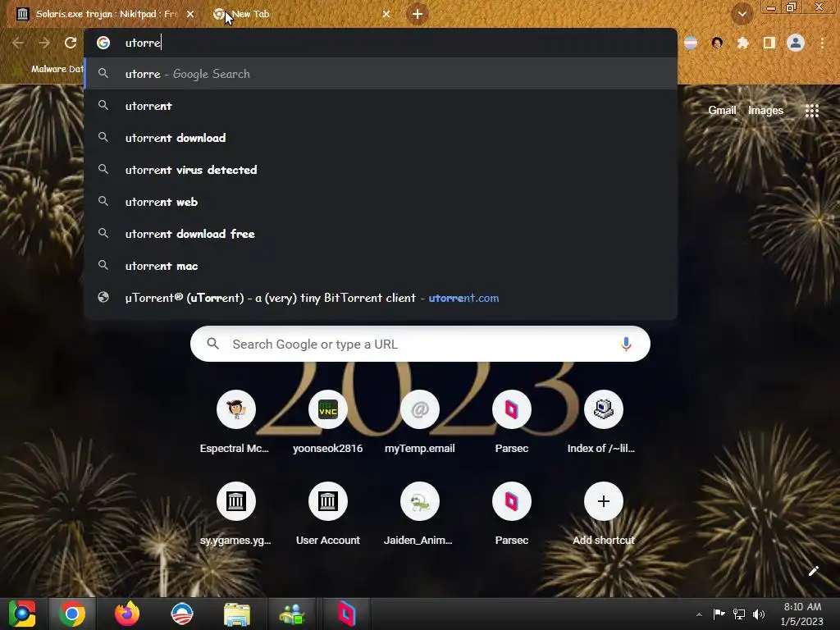Go back using the back arrow
This screenshot has width=840, height=630.
(18, 43)
